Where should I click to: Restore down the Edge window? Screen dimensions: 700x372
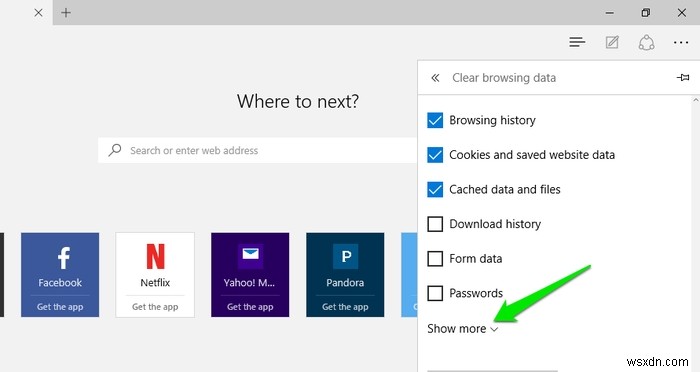[x=646, y=13]
